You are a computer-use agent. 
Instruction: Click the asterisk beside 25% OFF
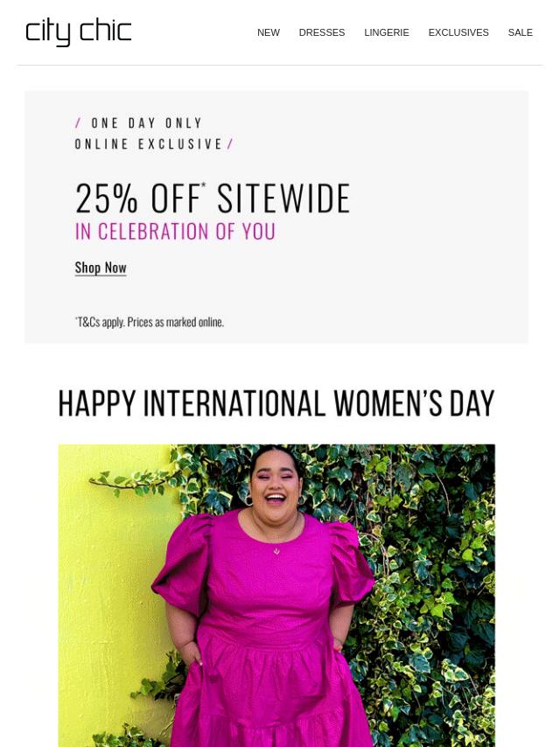[204, 185]
